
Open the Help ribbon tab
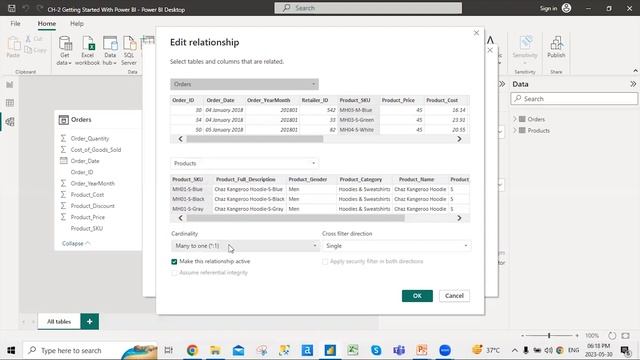[x=77, y=24]
